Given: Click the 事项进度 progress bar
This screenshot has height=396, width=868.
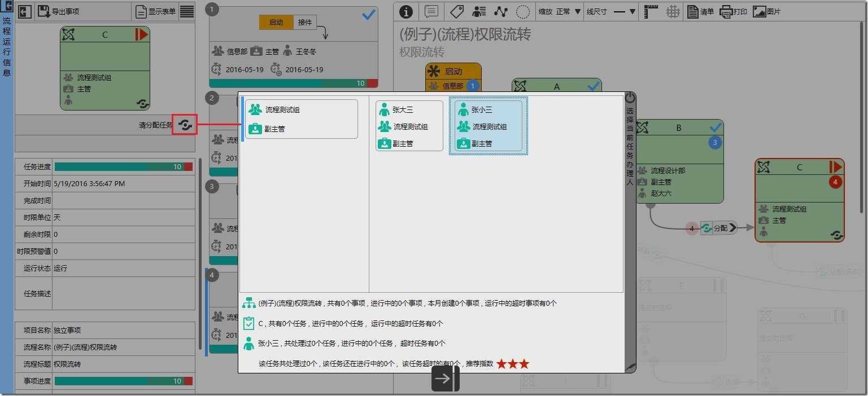Looking at the screenshot, I should [124, 381].
